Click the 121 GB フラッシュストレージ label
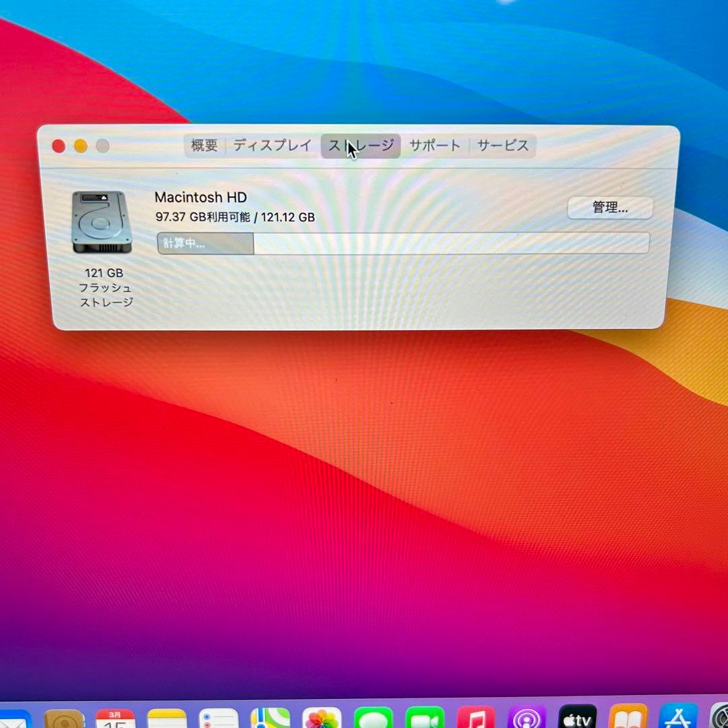 tap(105, 287)
